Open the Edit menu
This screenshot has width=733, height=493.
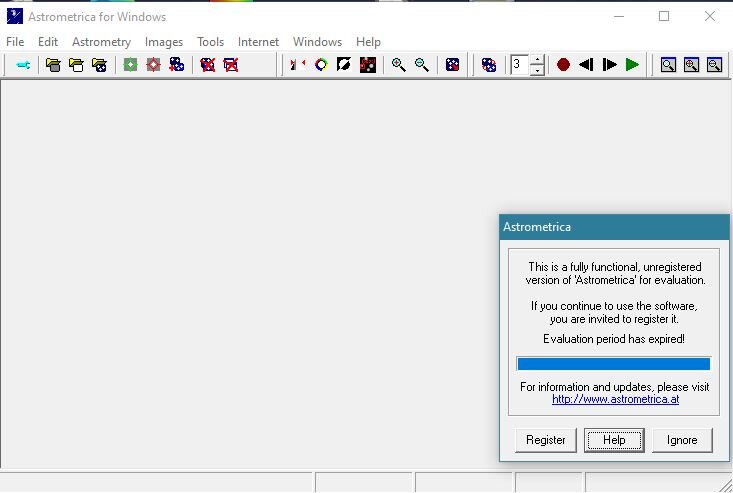click(x=48, y=42)
